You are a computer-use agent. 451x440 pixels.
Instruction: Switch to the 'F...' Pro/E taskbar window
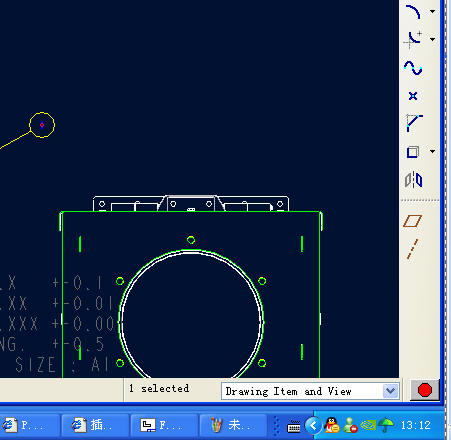point(164,425)
